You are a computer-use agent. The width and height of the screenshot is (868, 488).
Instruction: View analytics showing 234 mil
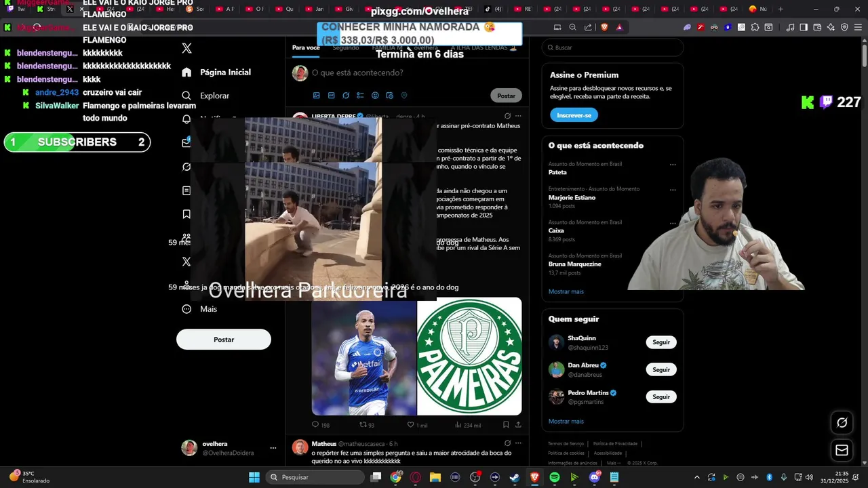tap(468, 425)
